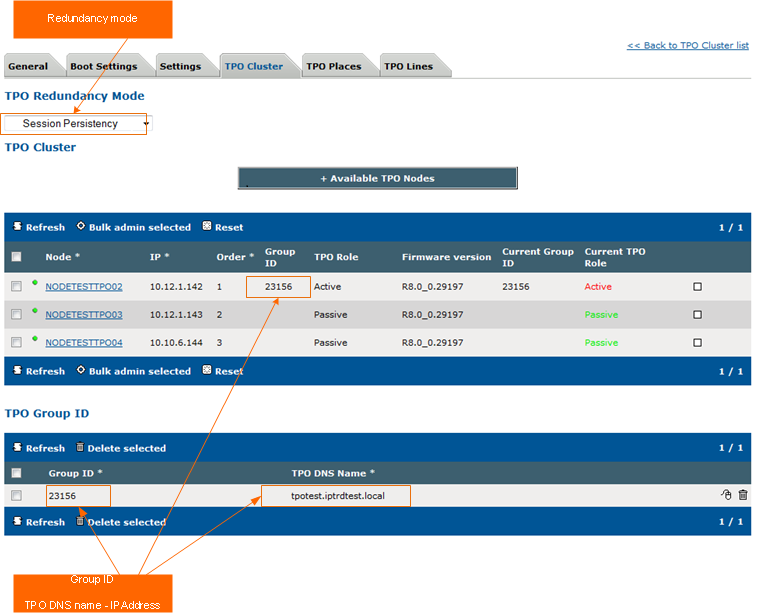757x613 pixels.
Task: Click IP address 10.12.1.142
Action: point(176,287)
